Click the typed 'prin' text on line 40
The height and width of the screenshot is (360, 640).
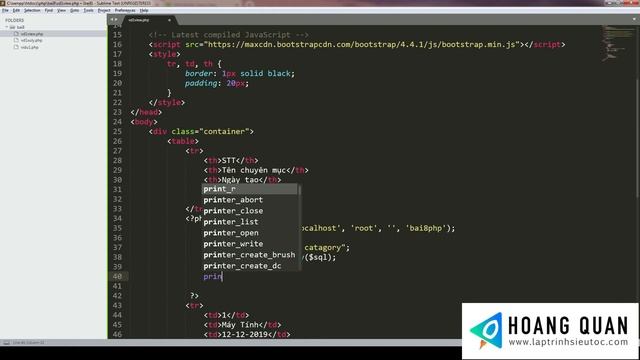point(213,276)
